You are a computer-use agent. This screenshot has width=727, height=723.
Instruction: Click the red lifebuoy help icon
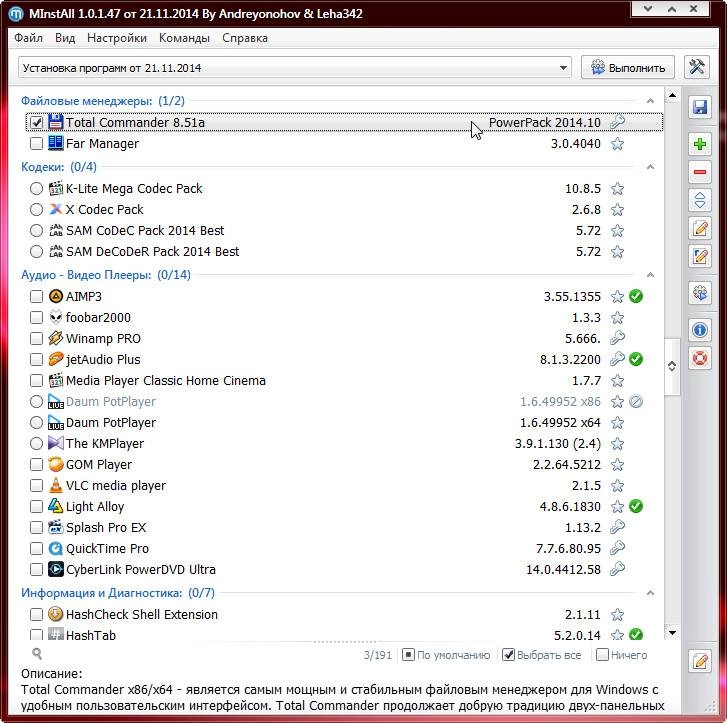coord(700,358)
